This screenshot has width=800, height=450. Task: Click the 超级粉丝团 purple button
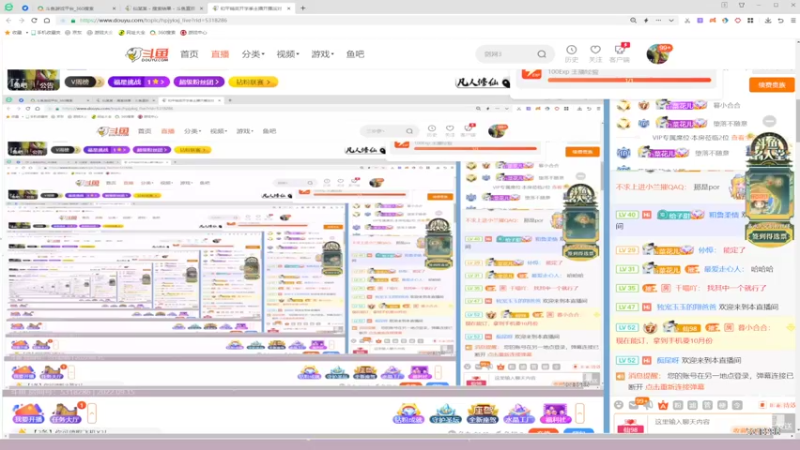[x=199, y=82]
